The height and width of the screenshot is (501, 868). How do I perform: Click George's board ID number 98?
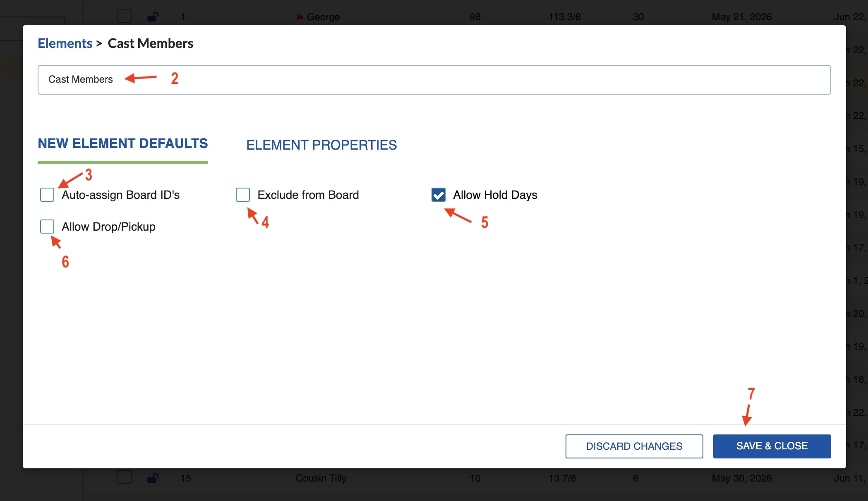[x=475, y=17]
